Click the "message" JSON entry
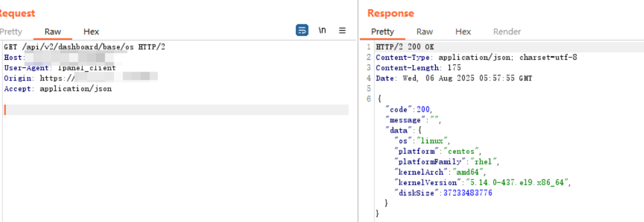Viewport: 644px width, 222px height. coord(413,120)
